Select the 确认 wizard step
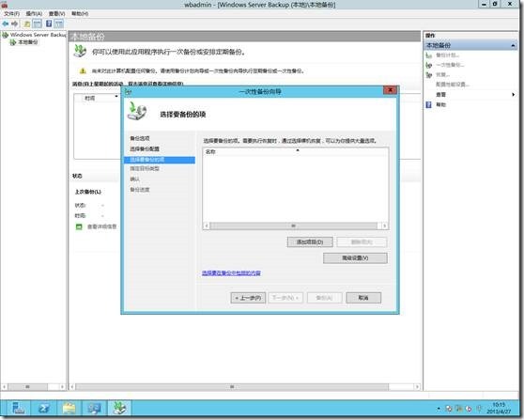 (x=134, y=179)
